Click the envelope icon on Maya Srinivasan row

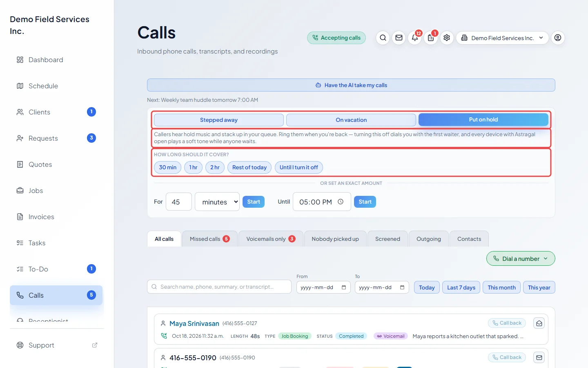(x=539, y=323)
